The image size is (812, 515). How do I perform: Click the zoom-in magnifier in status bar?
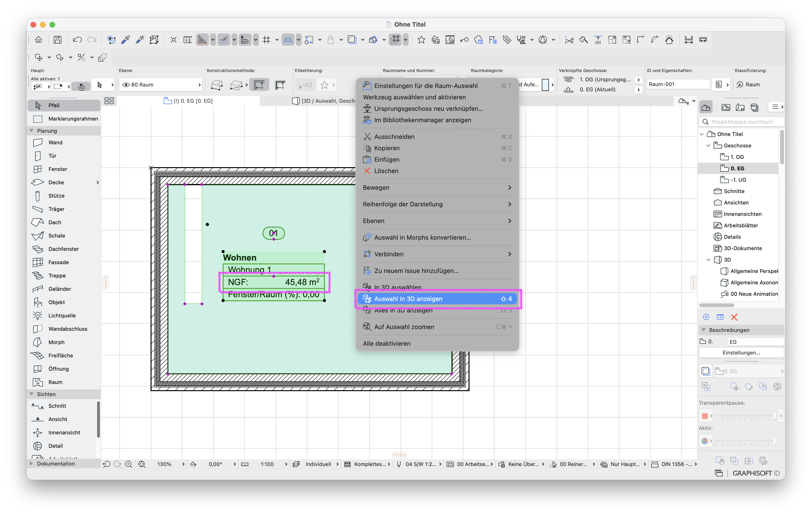coord(128,464)
